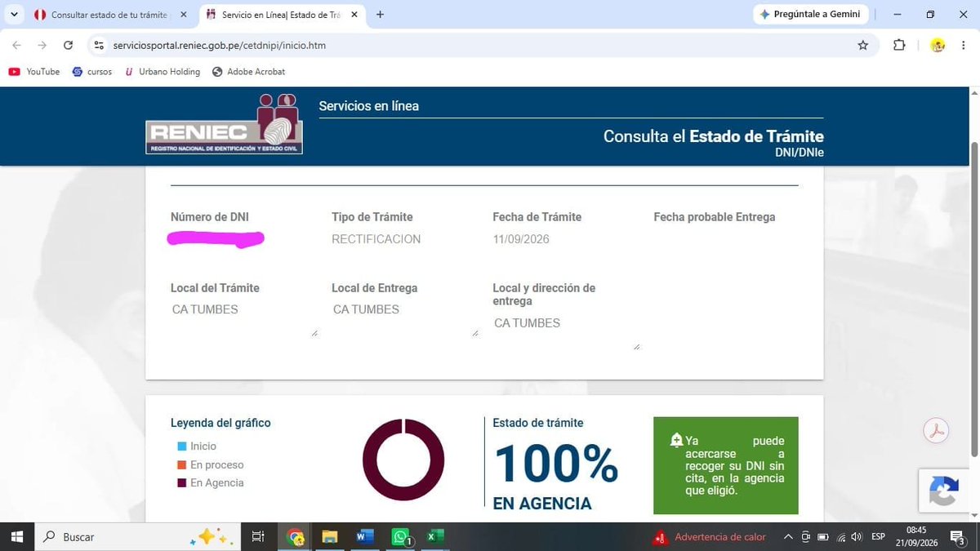Open the 'cursos' bookmark
The image size is (980, 551).
[92, 72]
